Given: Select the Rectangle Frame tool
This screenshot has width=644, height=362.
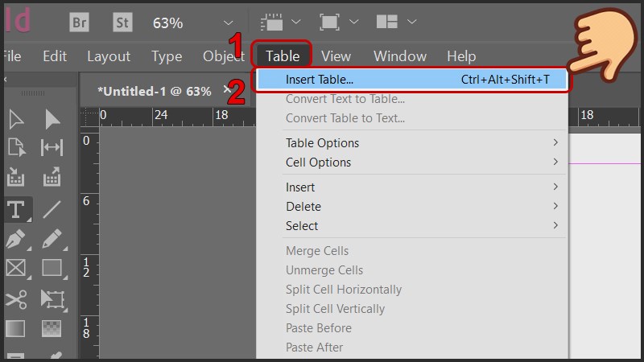Looking at the screenshot, I should pyautogui.click(x=16, y=268).
